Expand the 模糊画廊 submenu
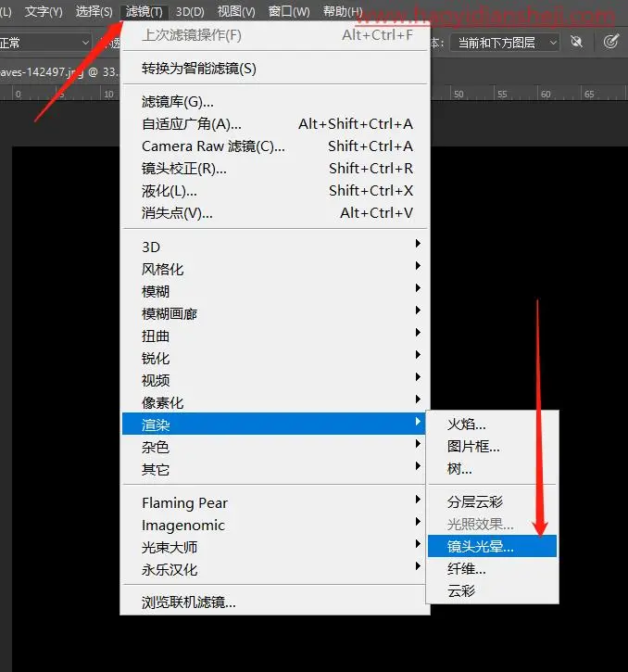The width and height of the screenshot is (628, 672). 275,313
